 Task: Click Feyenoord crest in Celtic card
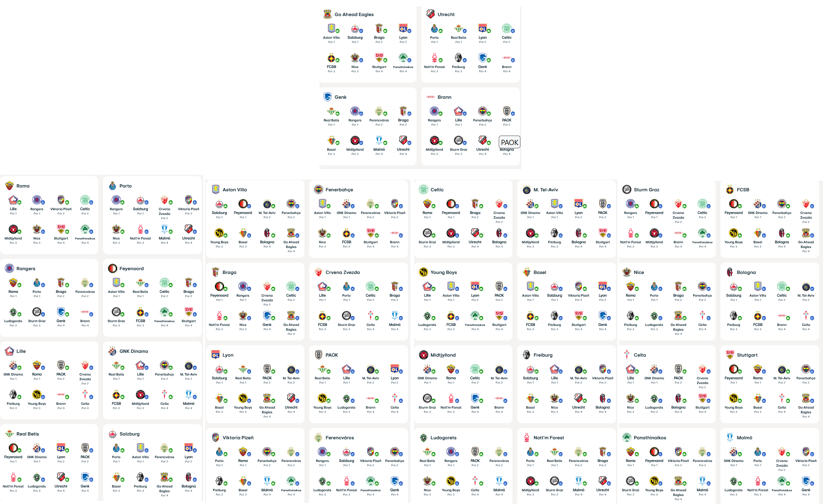pos(450,204)
